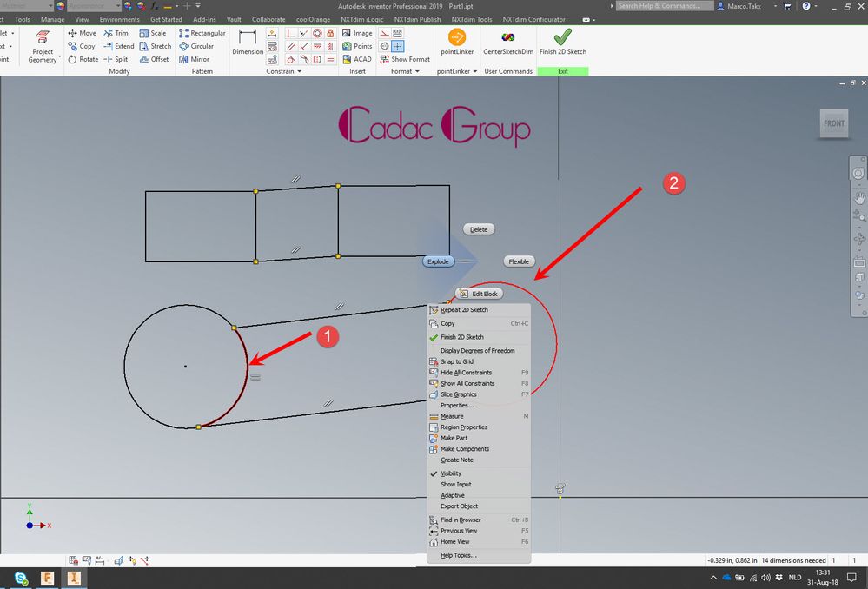Open the Project Geometry dropdown arrow
The height and width of the screenshot is (589, 868).
(60, 56)
